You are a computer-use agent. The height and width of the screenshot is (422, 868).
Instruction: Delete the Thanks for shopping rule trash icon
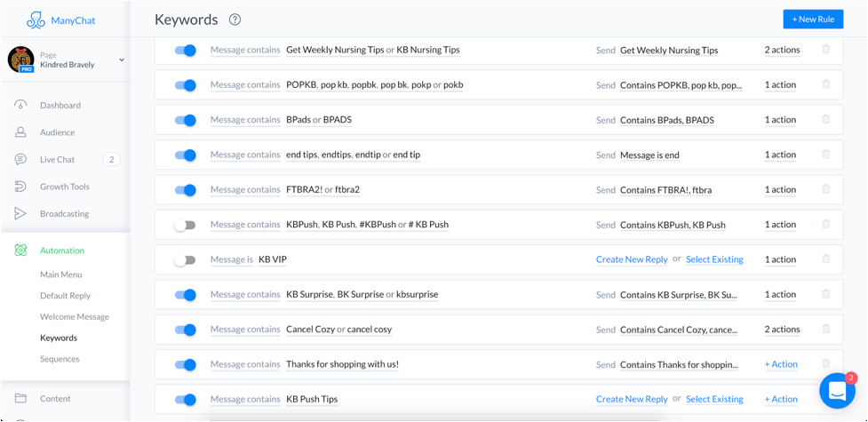826,363
